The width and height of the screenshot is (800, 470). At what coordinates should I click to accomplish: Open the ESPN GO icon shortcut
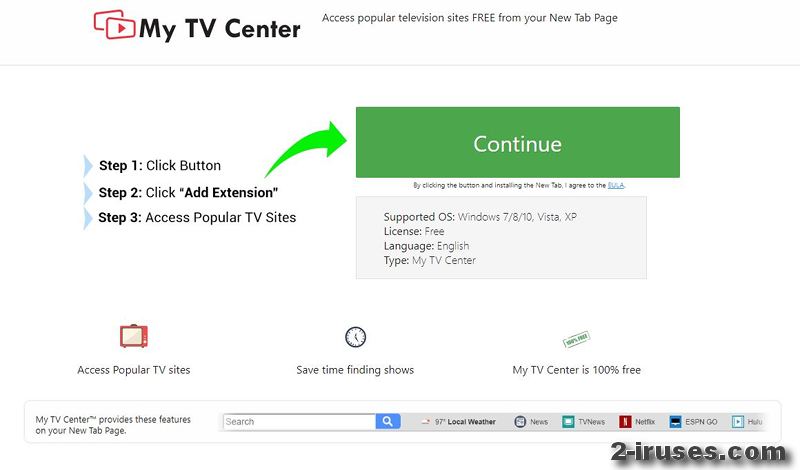676,422
